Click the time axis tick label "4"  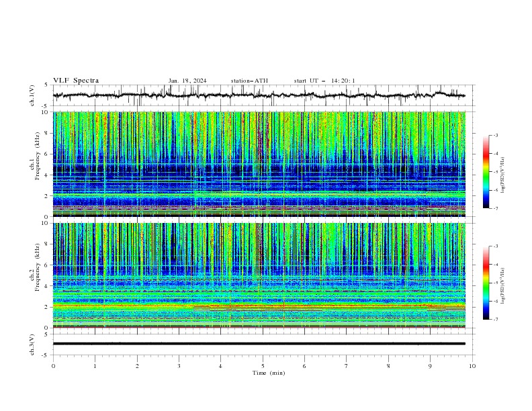coord(220,366)
